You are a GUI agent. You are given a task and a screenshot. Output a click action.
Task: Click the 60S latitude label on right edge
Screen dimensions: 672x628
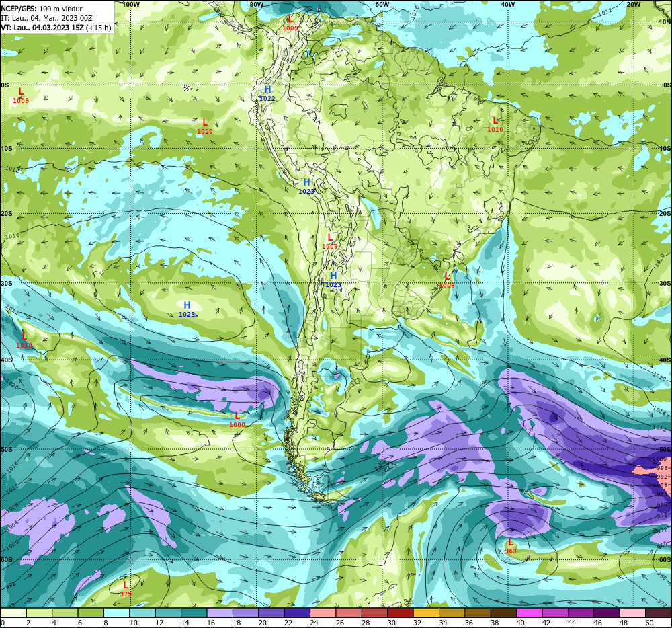(665, 560)
